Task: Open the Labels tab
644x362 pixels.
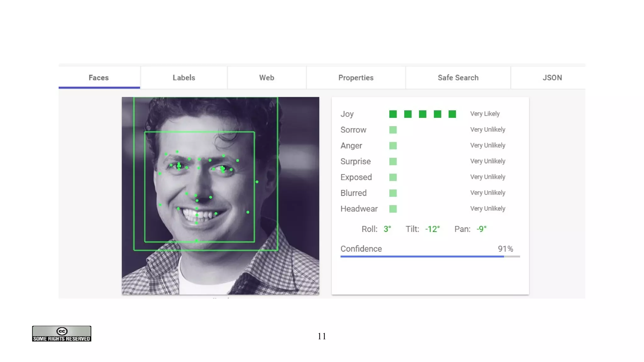Action: (x=184, y=78)
